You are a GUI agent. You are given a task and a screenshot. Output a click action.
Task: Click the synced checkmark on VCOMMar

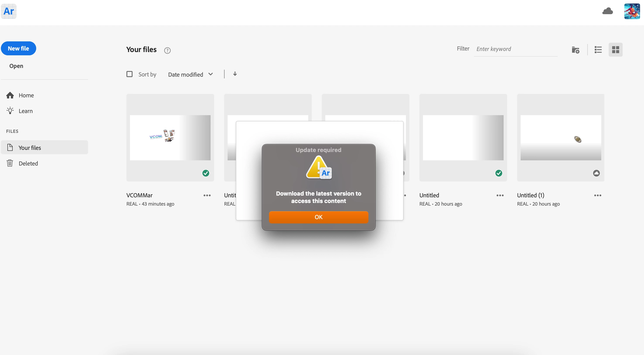coord(206,173)
